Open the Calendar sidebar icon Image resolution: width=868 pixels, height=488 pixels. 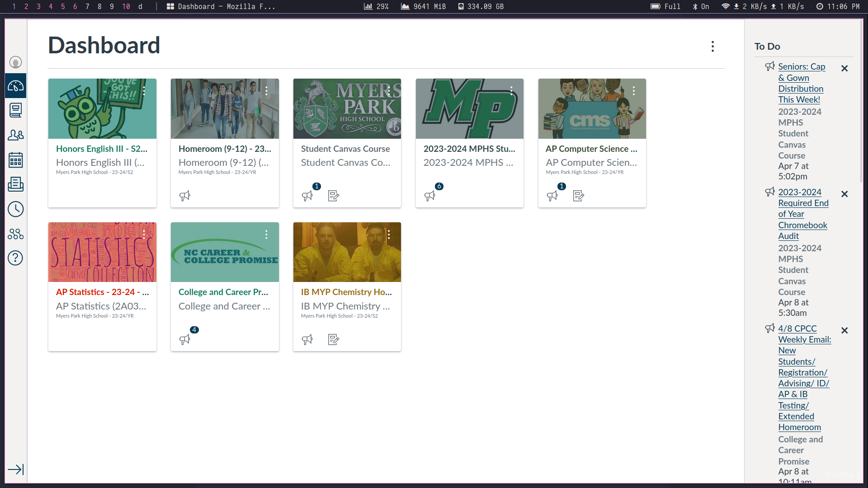click(x=15, y=160)
